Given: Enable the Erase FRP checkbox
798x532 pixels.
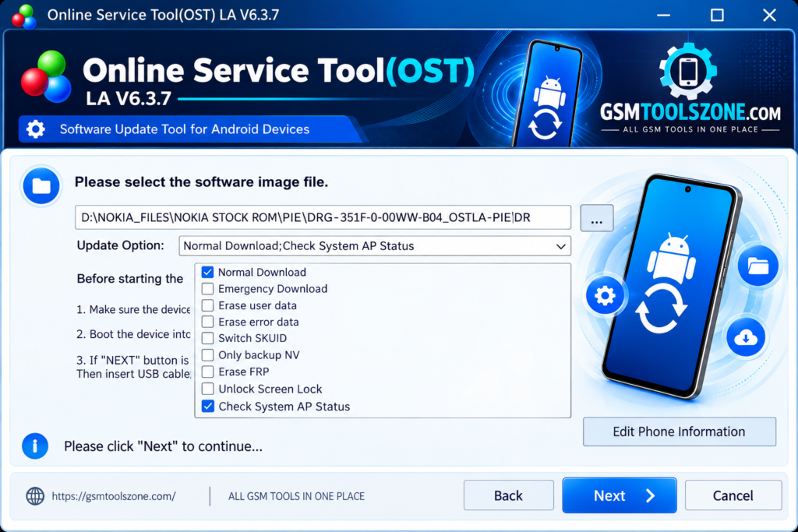Looking at the screenshot, I should (207, 372).
